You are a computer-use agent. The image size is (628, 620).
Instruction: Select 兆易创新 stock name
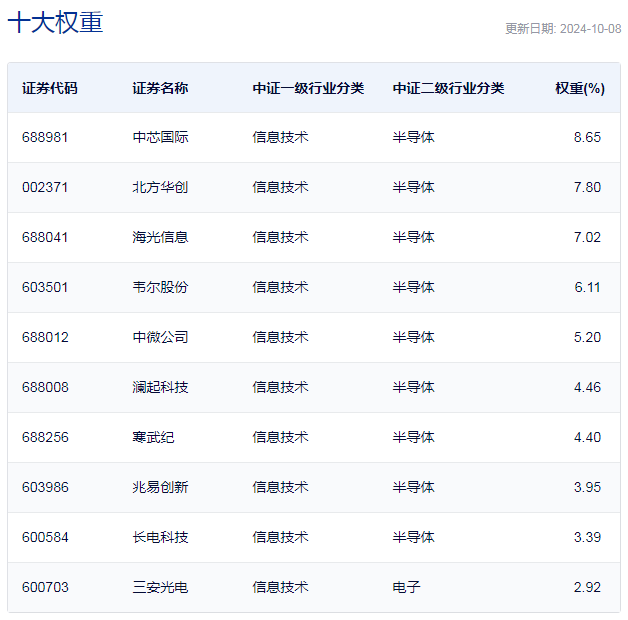click(160, 487)
